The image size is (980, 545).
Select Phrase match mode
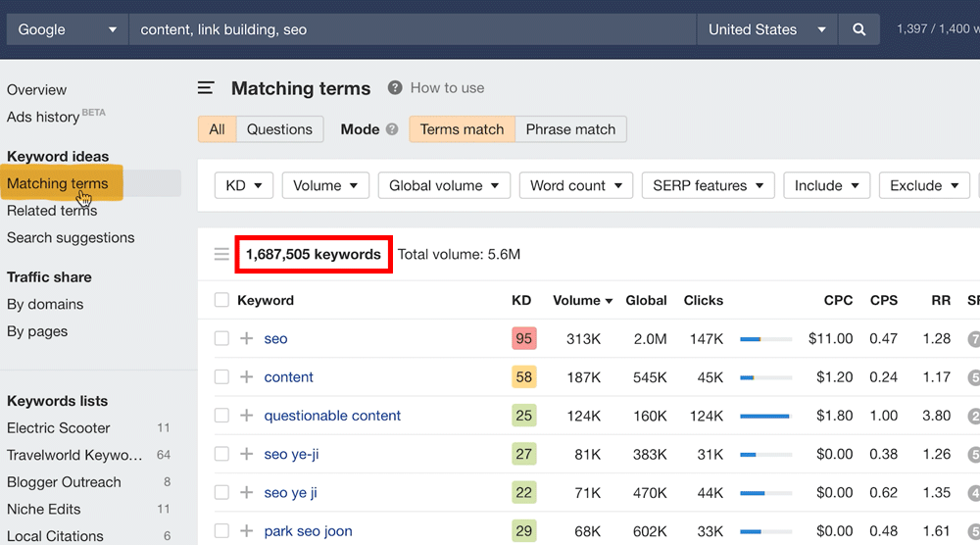(570, 129)
